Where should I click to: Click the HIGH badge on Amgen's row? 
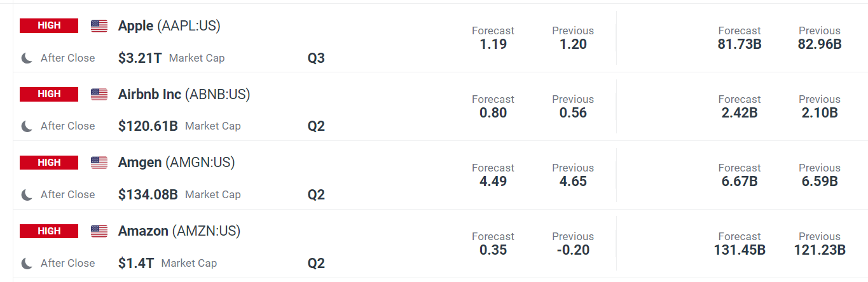click(x=49, y=163)
